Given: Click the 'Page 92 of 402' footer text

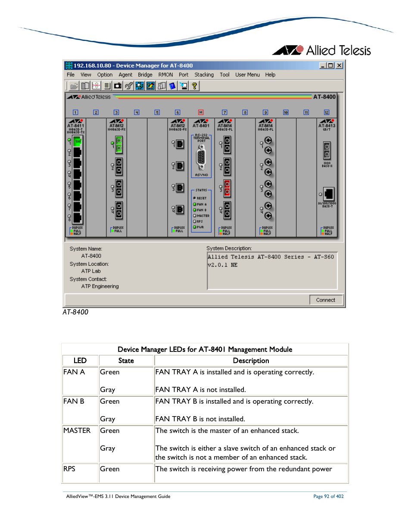Looking at the screenshot, I should point(328,496).
